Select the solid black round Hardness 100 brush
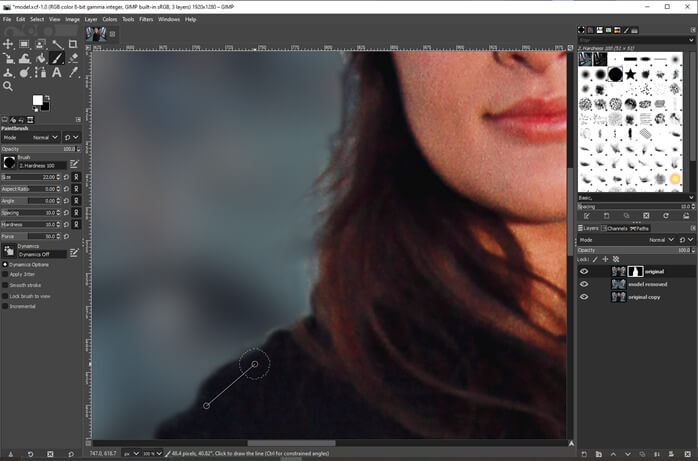The width and height of the screenshot is (698, 461). pyautogui.click(x=615, y=74)
